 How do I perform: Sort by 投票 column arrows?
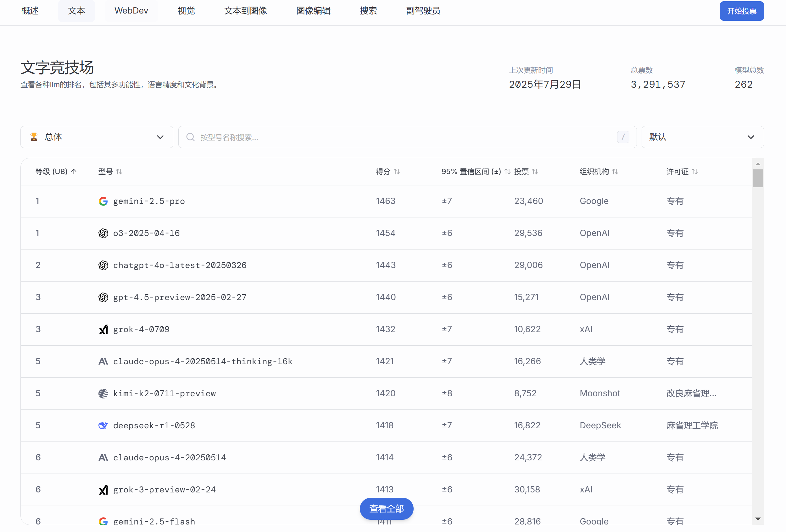tap(535, 172)
